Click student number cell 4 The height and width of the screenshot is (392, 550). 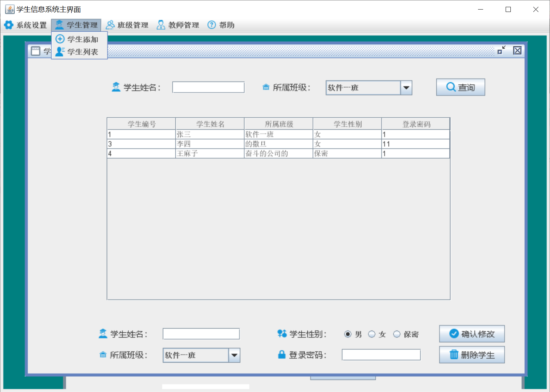pos(141,154)
